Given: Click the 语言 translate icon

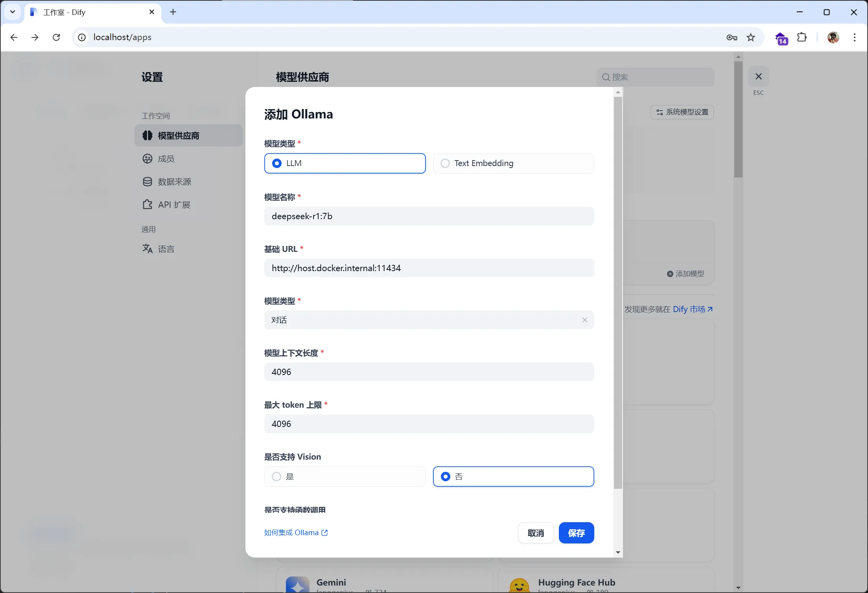Looking at the screenshot, I should [x=147, y=249].
